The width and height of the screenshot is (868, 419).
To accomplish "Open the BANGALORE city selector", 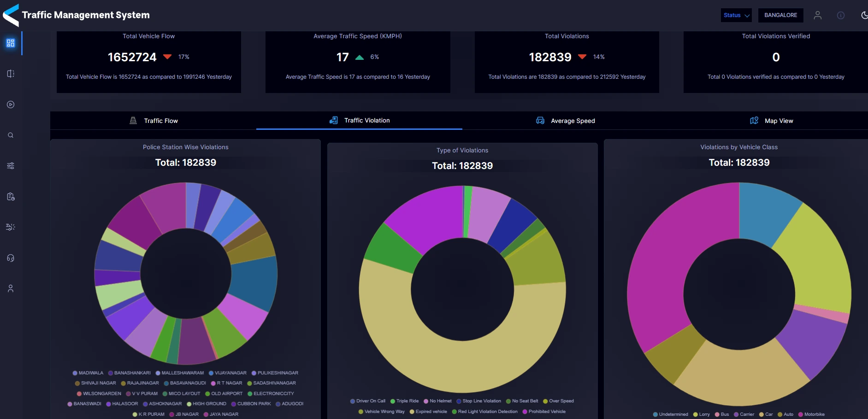I will click(x=780, y=15).
